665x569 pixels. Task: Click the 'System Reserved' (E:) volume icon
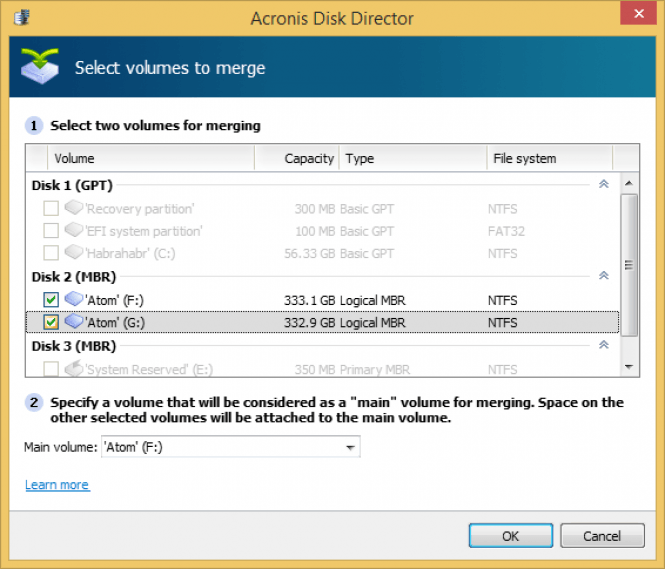(x=74, y=368)
